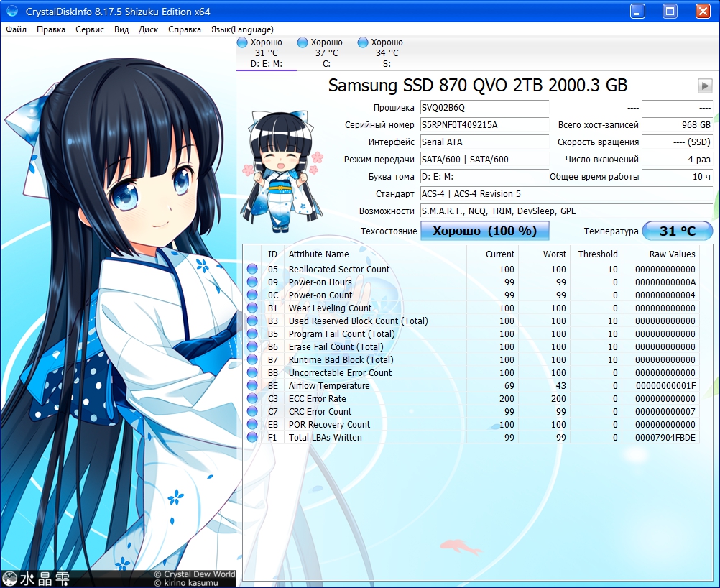Viewport: 720px width, 588px height.
Task: Click status orb for ECC Error Rate
Action: click(x=252, y=398)
